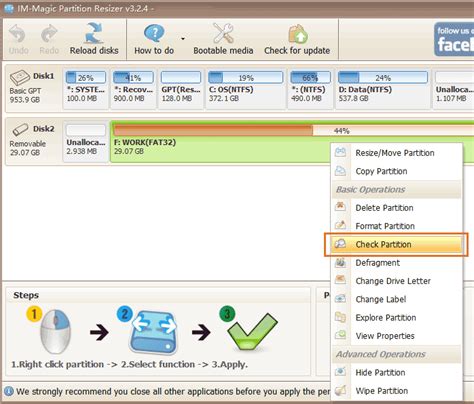The width and height of the screenshot is (474, 404).
Task: Click the Change Label icon
Action: coord(340,298)
